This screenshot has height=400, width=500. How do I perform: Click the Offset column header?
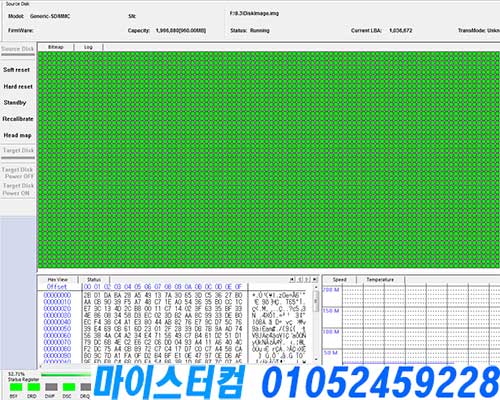57,287
